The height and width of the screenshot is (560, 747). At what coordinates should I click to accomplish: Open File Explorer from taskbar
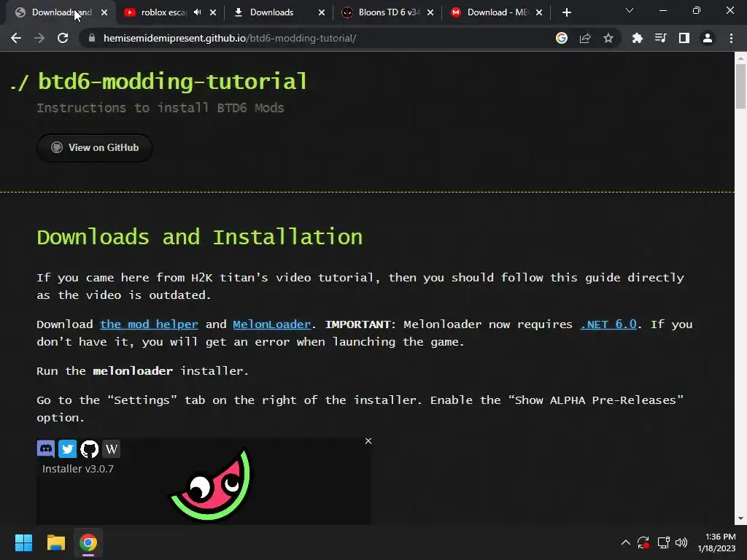click(55, 542)
